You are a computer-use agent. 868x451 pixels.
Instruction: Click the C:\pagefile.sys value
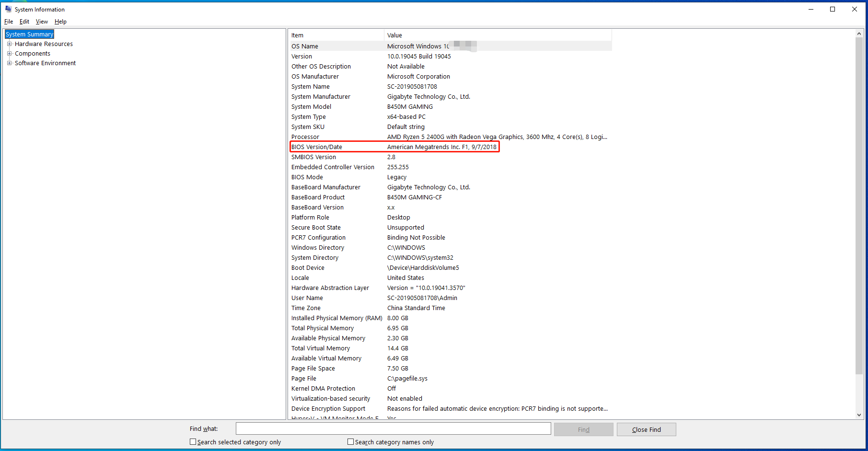pos(407,378)
